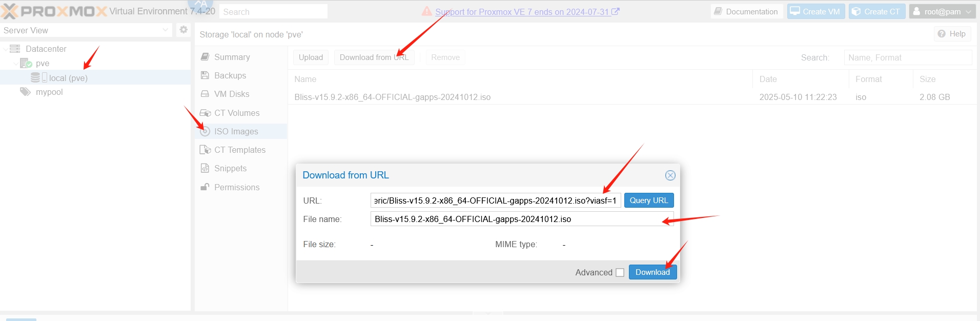
Task: Click the Create VM monitor icon
Action: point(795,11)
